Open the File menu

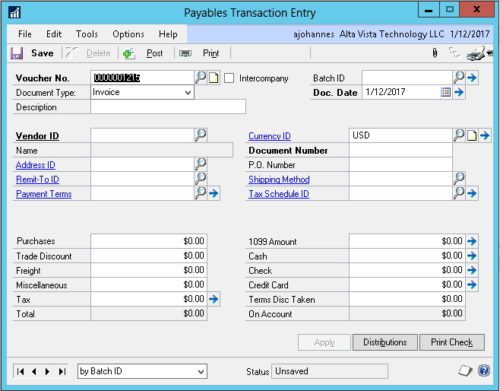click(x=25, y=34)
